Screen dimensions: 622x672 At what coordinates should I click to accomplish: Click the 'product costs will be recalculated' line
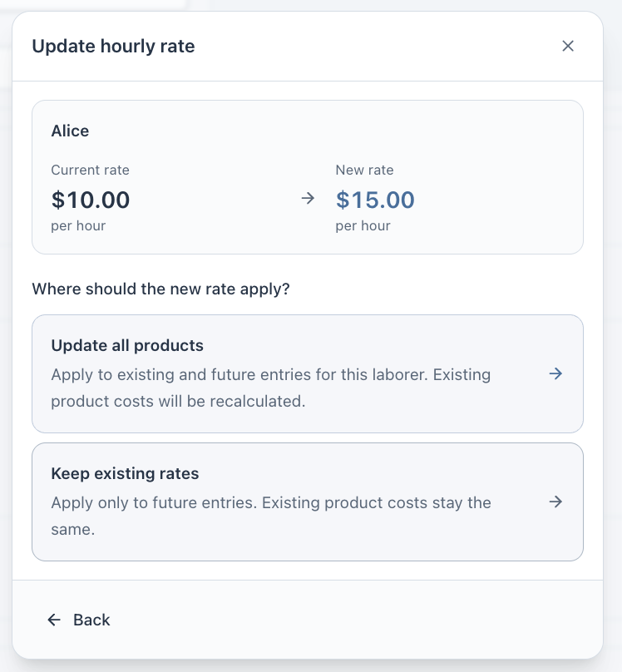click(x=178, y=402)
